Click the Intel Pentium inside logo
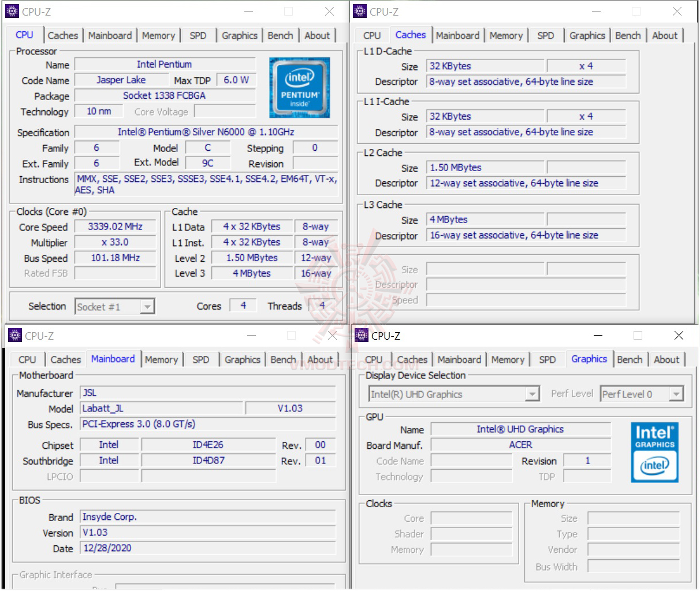 pos(299,87)
